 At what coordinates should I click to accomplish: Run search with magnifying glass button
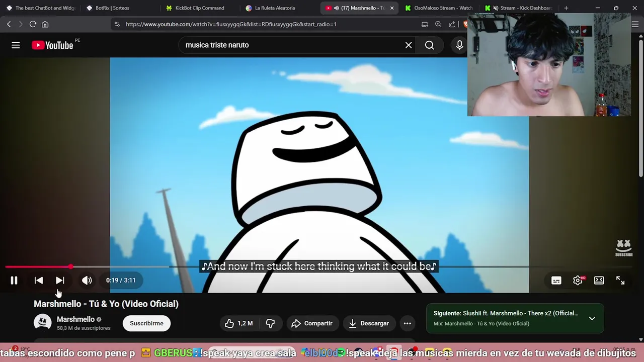[429, 45]
